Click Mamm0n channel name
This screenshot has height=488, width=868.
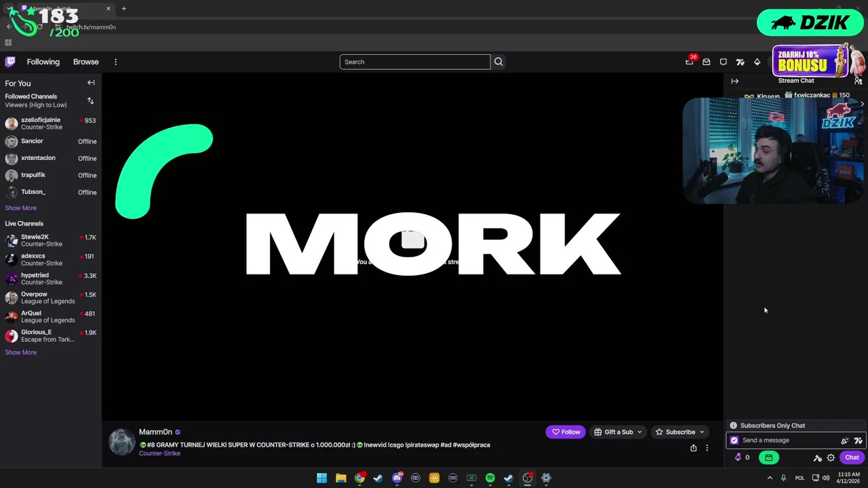155,432
